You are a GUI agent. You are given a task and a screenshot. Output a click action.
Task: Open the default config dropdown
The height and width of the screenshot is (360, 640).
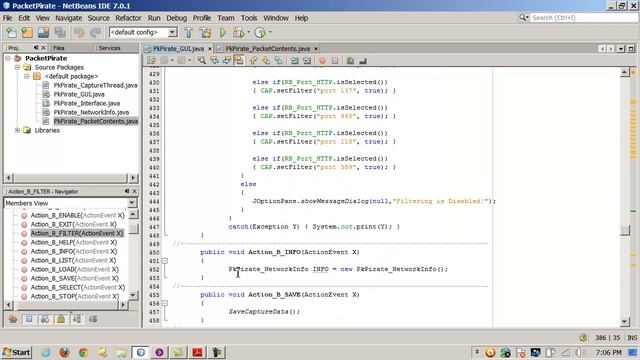point(172,32)
